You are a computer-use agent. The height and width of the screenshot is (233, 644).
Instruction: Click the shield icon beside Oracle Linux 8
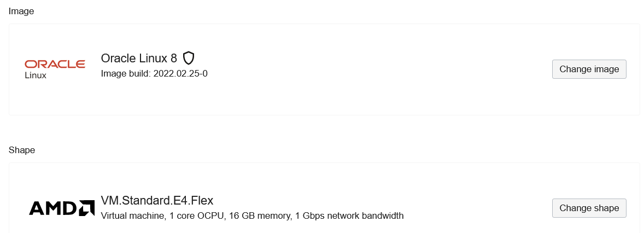click(x=189, y=58)
